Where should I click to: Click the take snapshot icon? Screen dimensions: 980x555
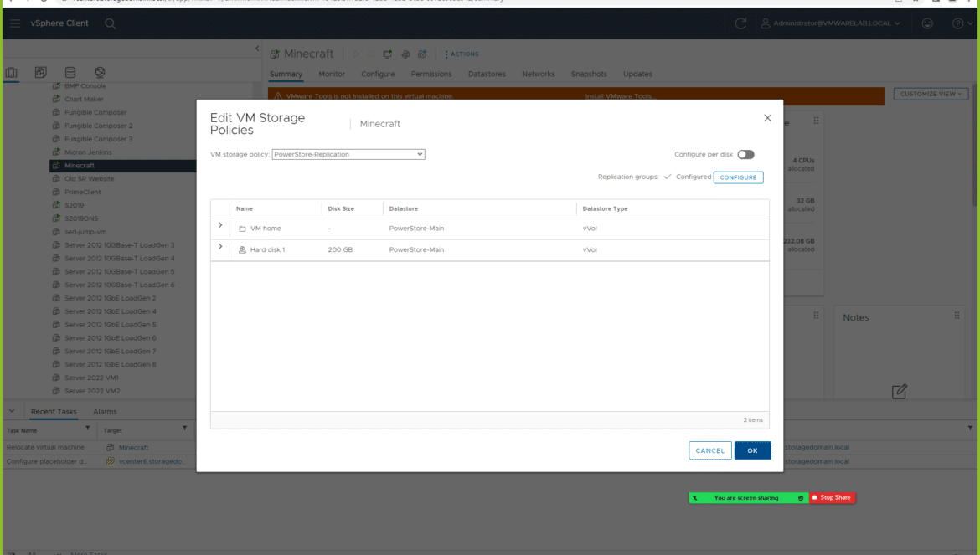422,54
